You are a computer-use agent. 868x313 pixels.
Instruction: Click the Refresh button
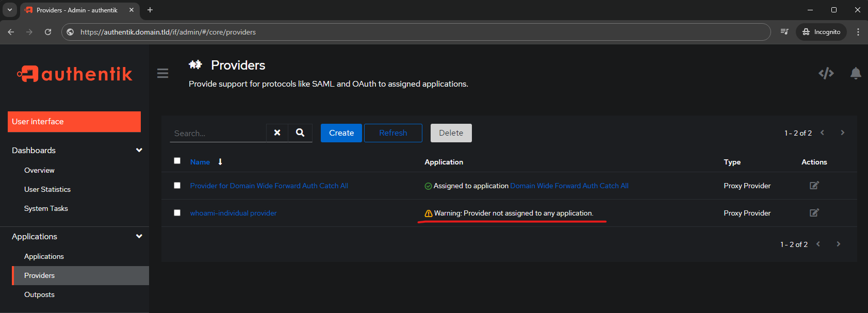coord(393,133)
